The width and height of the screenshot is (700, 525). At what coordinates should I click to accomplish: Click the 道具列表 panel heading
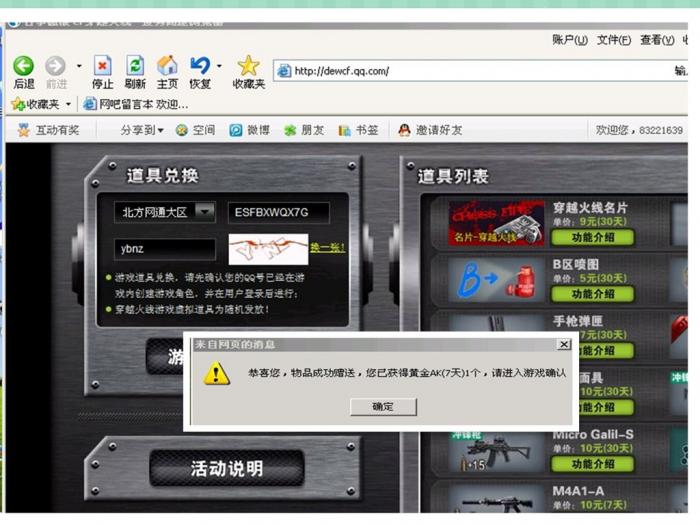point(453,176)
